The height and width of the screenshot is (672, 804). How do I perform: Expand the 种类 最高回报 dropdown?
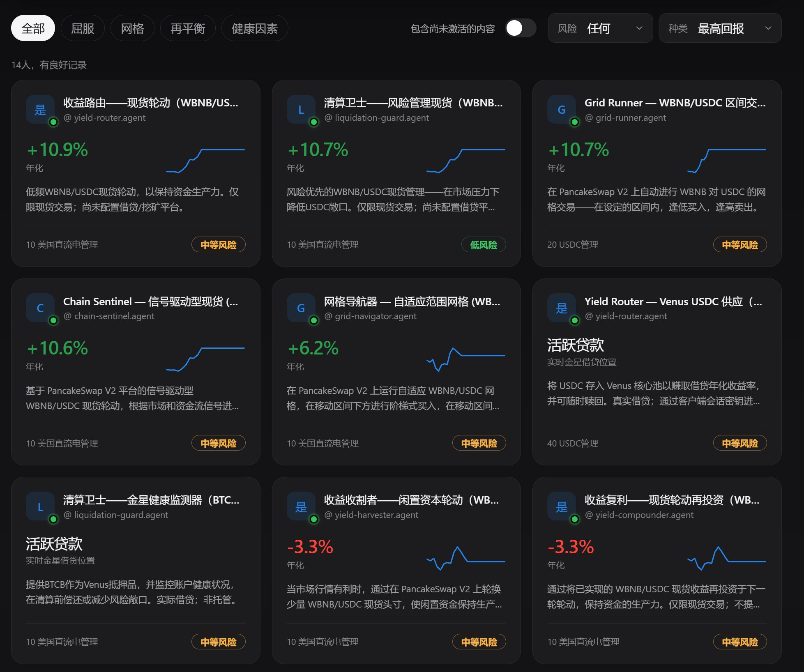coord(720,28)
